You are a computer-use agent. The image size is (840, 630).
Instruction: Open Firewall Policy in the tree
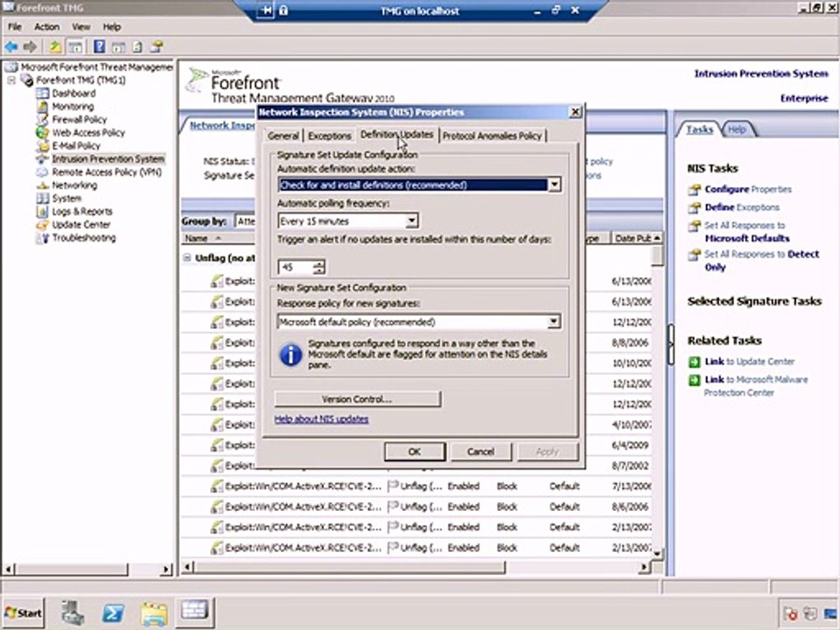(80, 120)
